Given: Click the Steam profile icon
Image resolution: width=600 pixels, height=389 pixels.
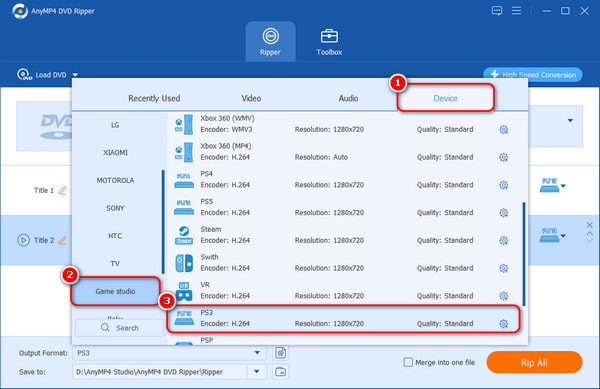Looking at the screenshot, I should coord(184,235).
